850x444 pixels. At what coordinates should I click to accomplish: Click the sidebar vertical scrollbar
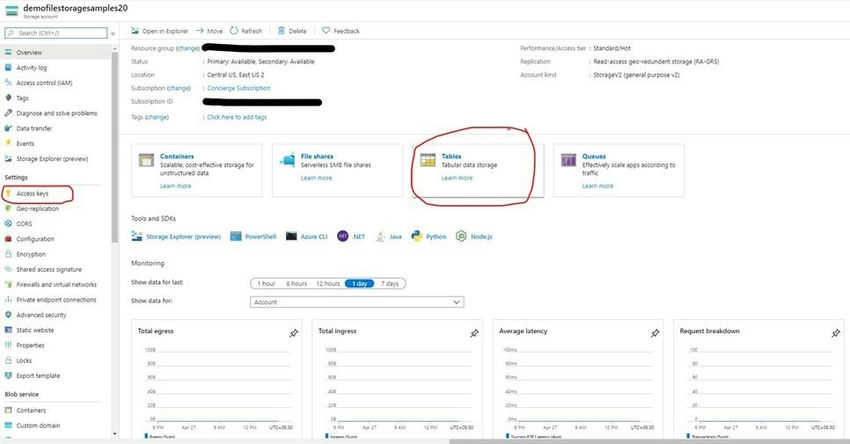114,146
